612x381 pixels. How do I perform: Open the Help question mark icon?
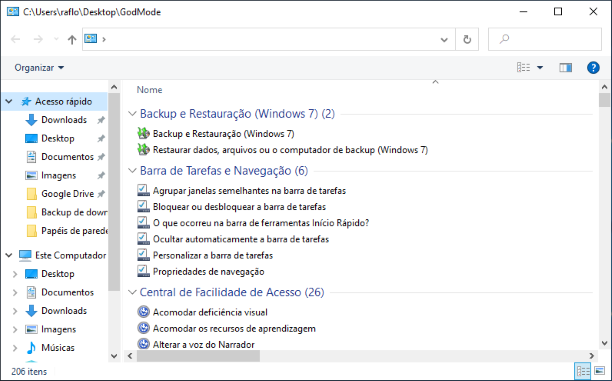click(593, 68)
